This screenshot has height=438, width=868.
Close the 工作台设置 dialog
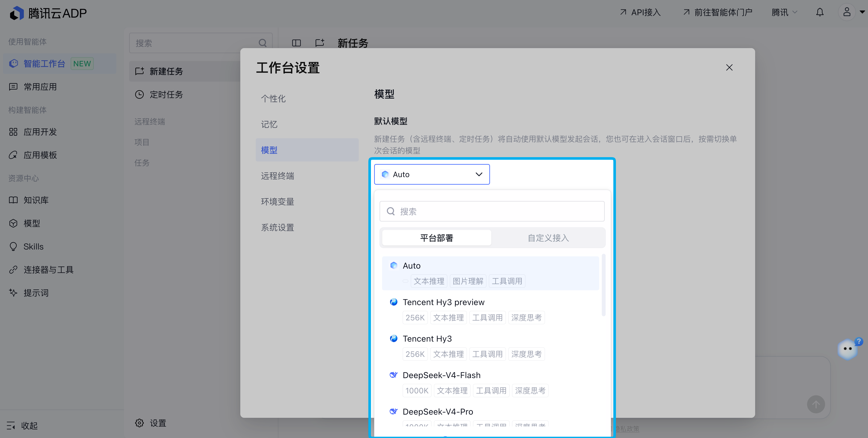(729, 67)
